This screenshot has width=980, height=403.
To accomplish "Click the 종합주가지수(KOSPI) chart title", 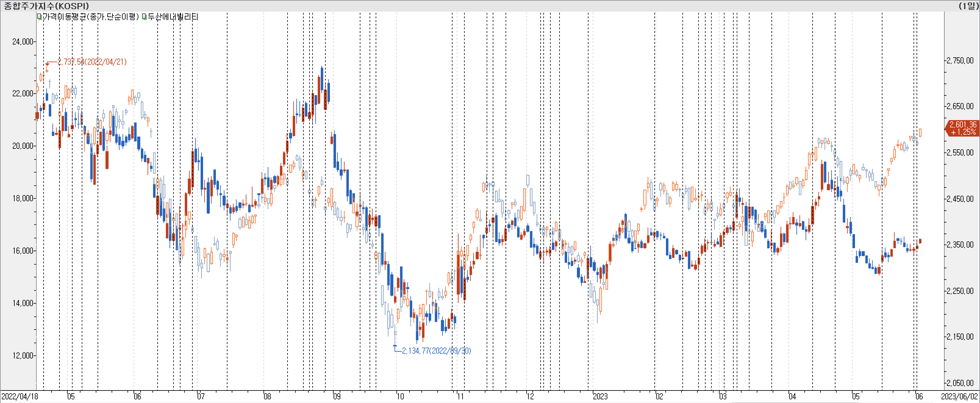I will [46, 6].
